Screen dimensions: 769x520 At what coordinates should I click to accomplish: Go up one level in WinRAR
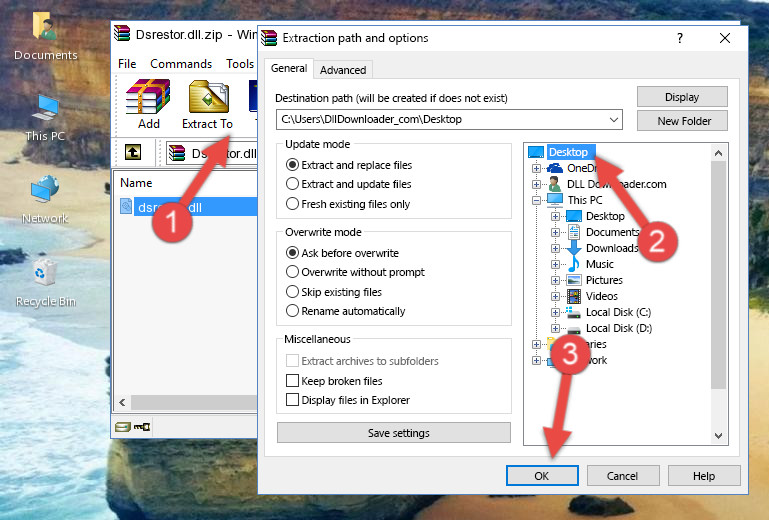point(133,152)
